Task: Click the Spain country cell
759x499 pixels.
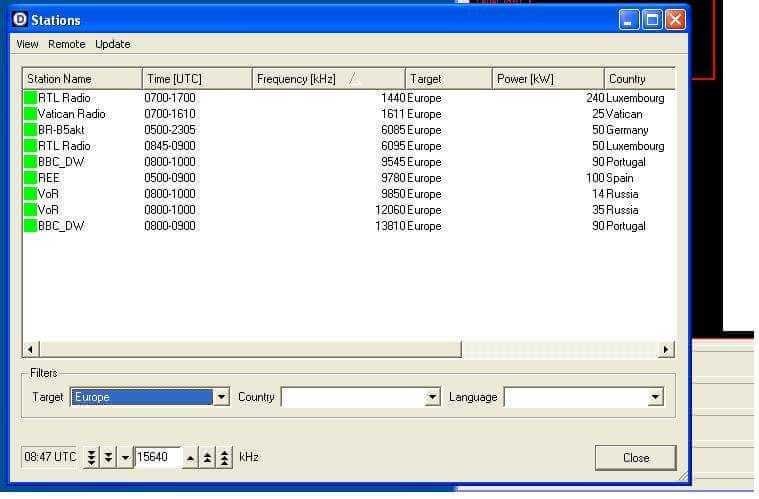Action: [620, 178]
